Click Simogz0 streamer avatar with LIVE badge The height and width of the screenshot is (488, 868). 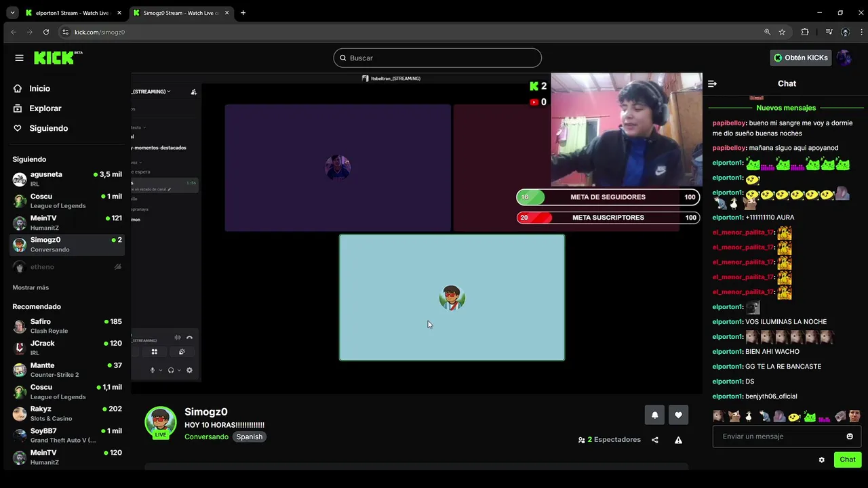pos(161,422)
